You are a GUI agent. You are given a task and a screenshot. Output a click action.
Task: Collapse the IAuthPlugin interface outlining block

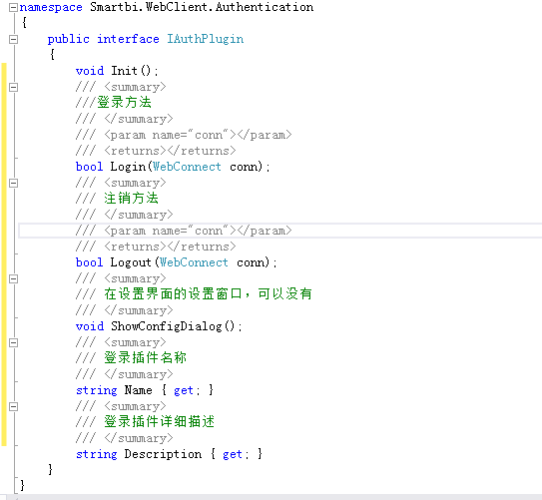click(13, 39)
